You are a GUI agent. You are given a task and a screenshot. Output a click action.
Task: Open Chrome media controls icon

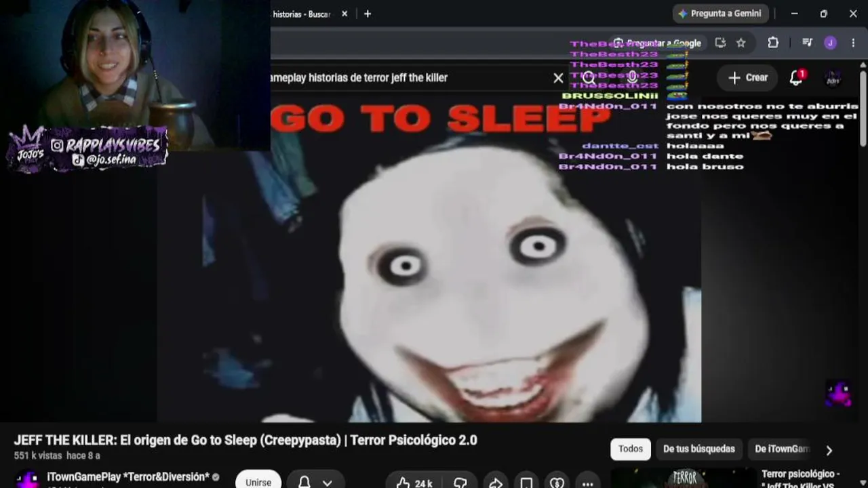pyautogui.click(x=807, y=43)
